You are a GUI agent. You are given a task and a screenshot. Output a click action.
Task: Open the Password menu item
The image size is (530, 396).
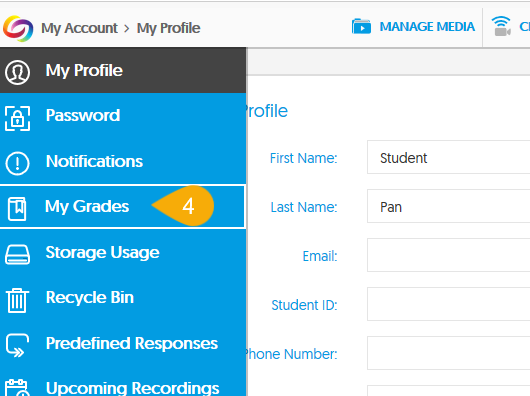point(123,116)
